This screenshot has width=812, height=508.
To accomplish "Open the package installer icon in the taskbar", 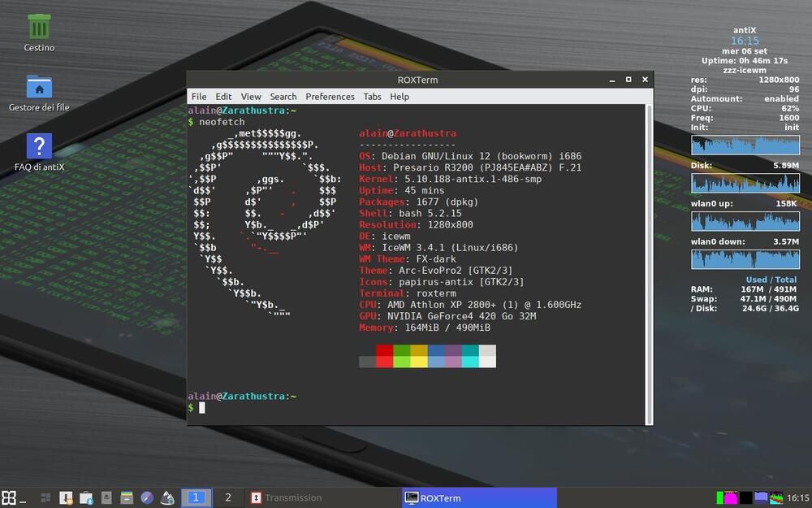I will pyautogui.click(x=65, y=497).
